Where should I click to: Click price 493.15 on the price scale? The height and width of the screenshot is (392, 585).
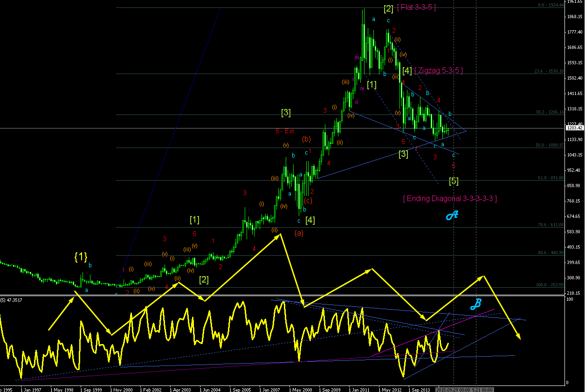click(574, 247)
